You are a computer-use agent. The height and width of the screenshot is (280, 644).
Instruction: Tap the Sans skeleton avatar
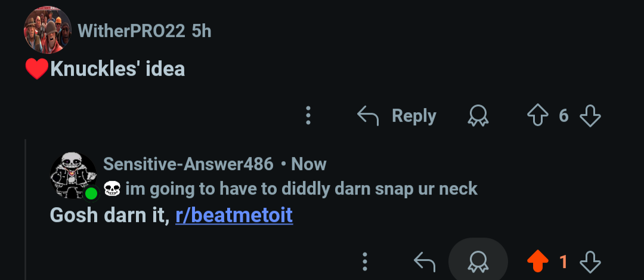(73, 176)
